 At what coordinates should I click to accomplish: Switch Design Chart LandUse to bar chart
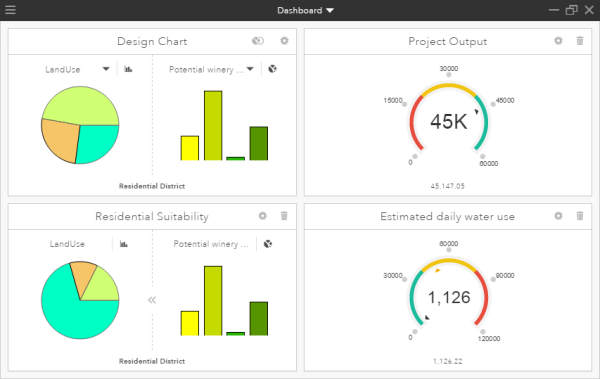point(129,69)
